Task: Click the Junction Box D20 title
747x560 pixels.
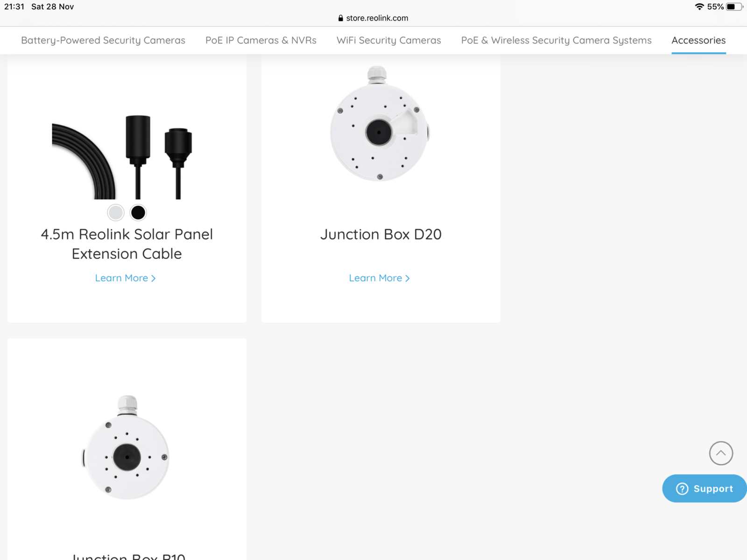Action: pyautogui.click(x=381, y=234)
